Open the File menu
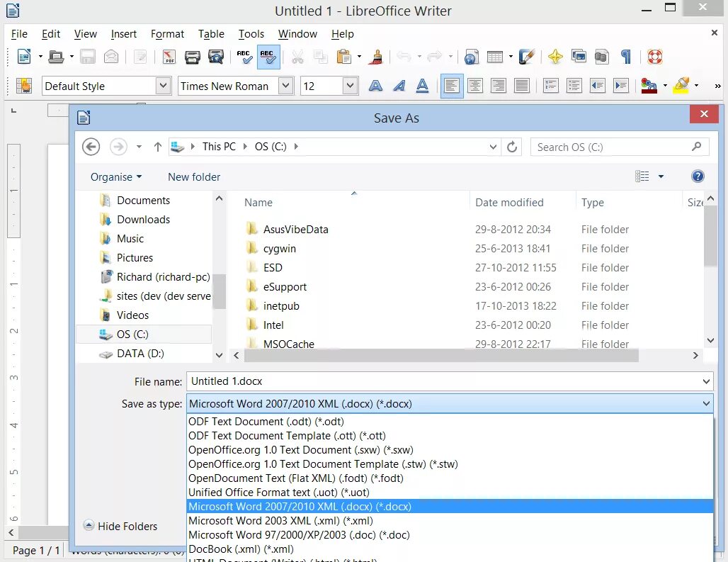The width and height of the screenshot is (728, 562). [19, 34]
